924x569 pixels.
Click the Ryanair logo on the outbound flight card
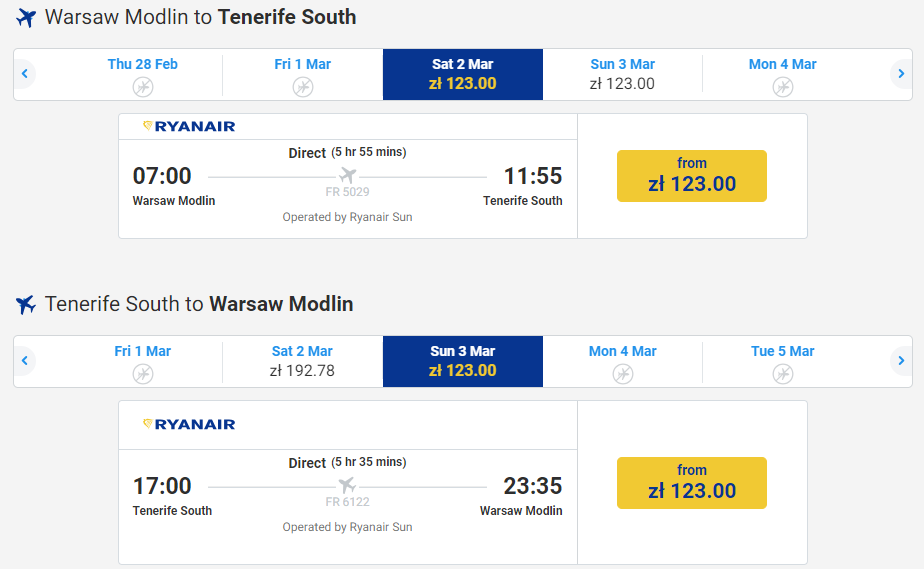189,126
